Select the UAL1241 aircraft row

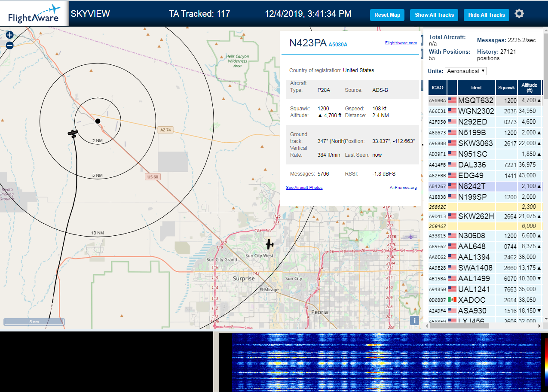click(485, 289)
